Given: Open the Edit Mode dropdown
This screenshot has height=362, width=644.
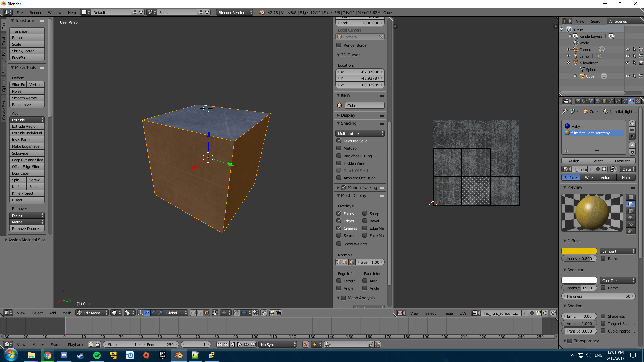Looking at the screenshot, I should coord(92,313).
